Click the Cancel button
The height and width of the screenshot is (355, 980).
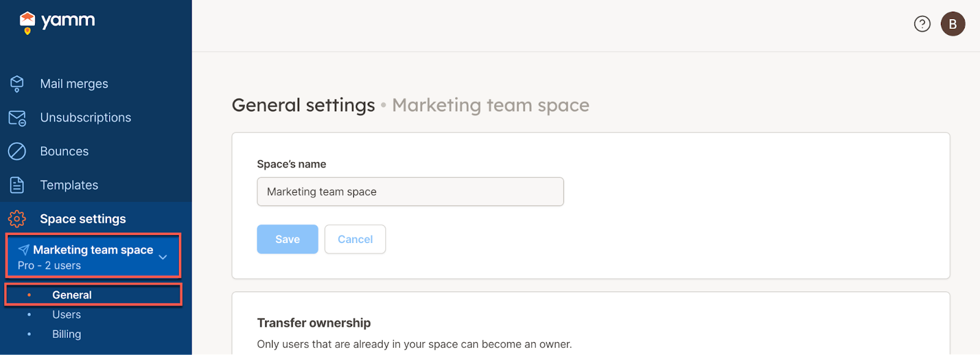pyautogui.click(x=355, y=239)
